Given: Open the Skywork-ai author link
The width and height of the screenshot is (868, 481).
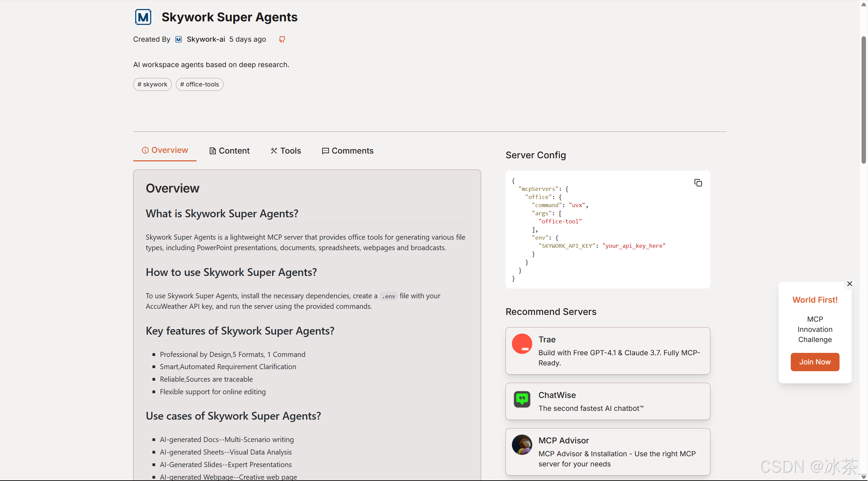Looking at the screenshot, I should tap(206, 39).
